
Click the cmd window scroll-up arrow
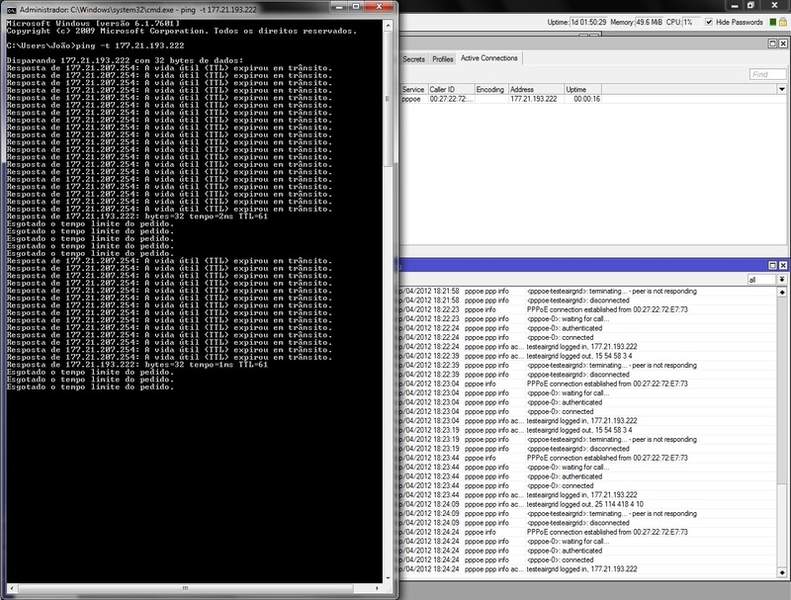387,25
